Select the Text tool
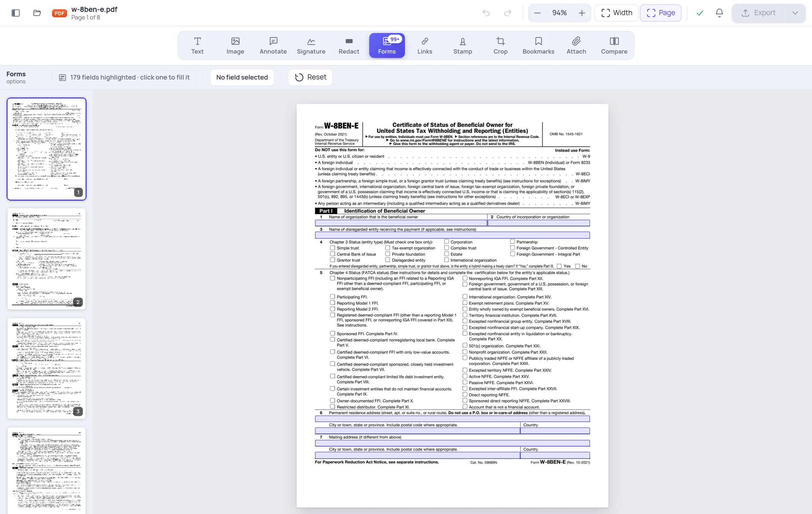 (x=197, y=46)
